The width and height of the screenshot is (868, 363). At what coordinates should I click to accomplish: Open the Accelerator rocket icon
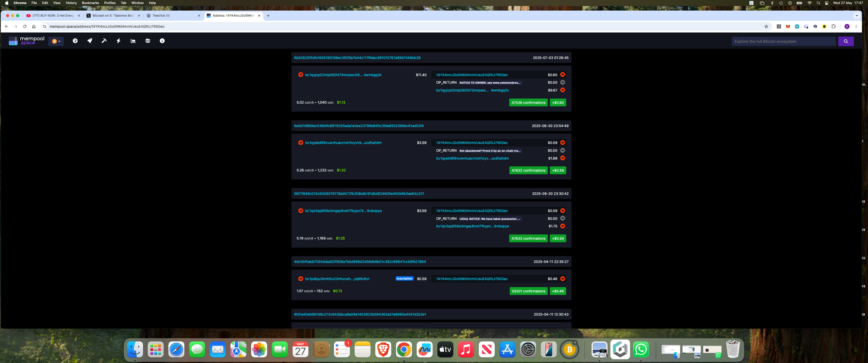(x=90, y=41)
